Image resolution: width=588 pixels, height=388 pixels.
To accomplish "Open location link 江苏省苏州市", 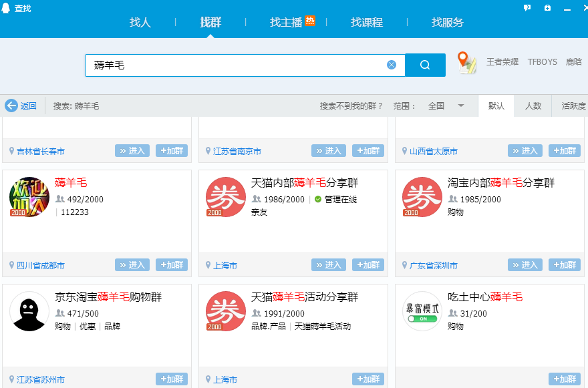I will click(41, 380).
